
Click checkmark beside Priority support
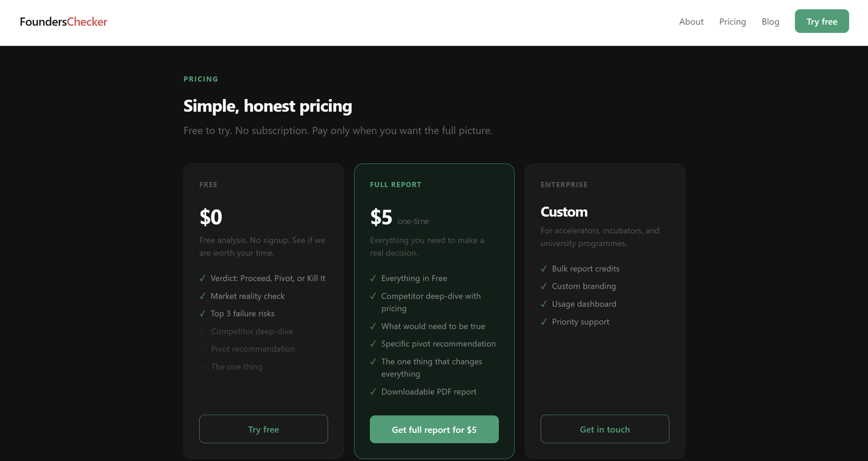[544, 322]
